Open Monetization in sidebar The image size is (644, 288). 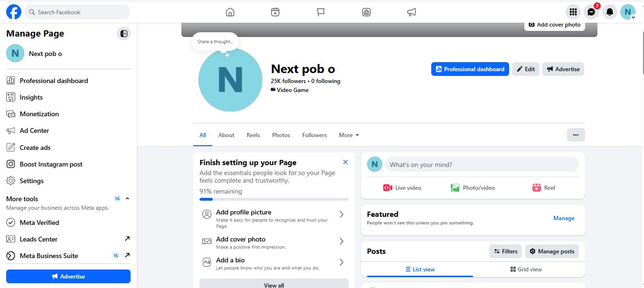[68, 114]
